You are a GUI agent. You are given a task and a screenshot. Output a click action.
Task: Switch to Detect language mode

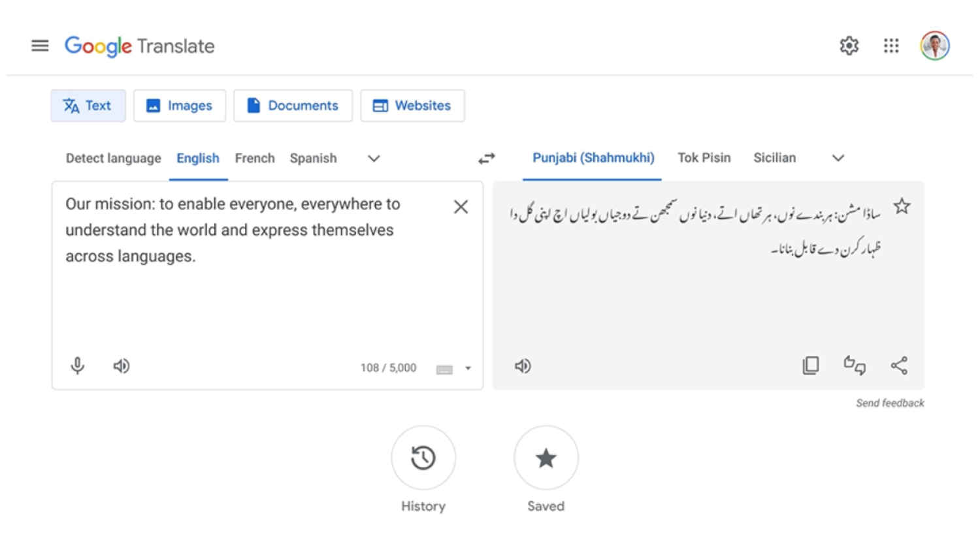point(112,158)
